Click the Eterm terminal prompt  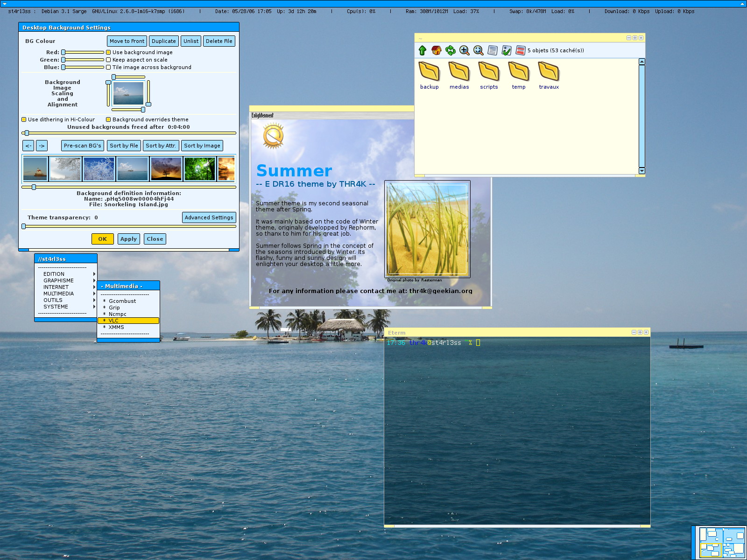433,343
